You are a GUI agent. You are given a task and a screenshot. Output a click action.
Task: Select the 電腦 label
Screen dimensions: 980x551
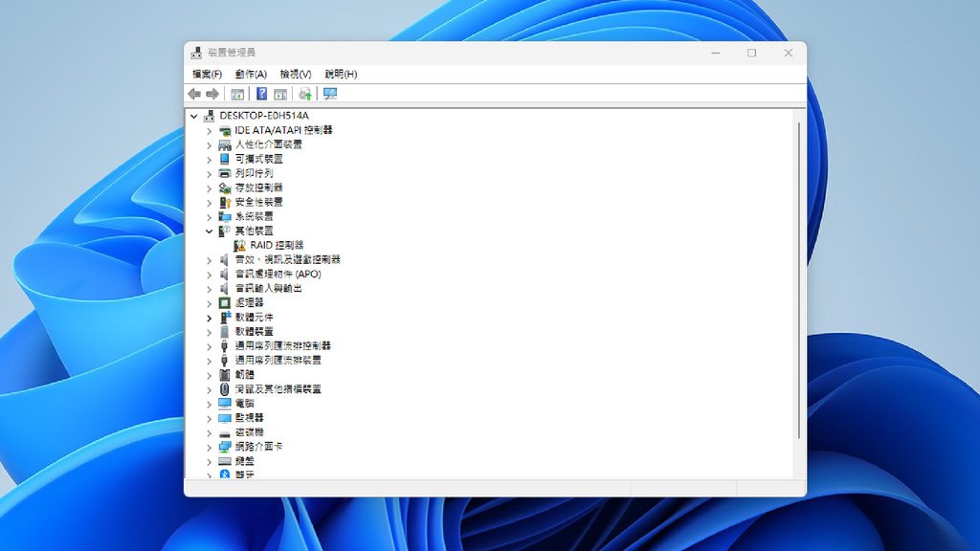pyautogui.click(x=244, y=403)
